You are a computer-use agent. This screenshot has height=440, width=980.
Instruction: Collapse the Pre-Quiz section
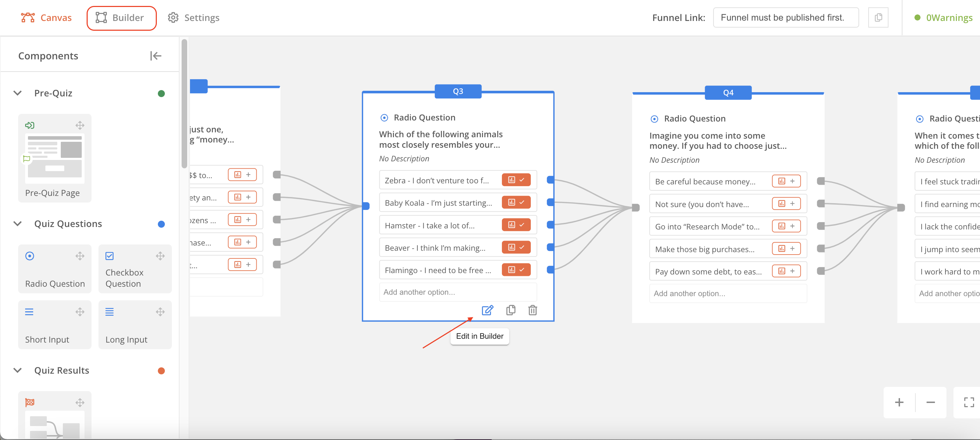click(17, 93)
